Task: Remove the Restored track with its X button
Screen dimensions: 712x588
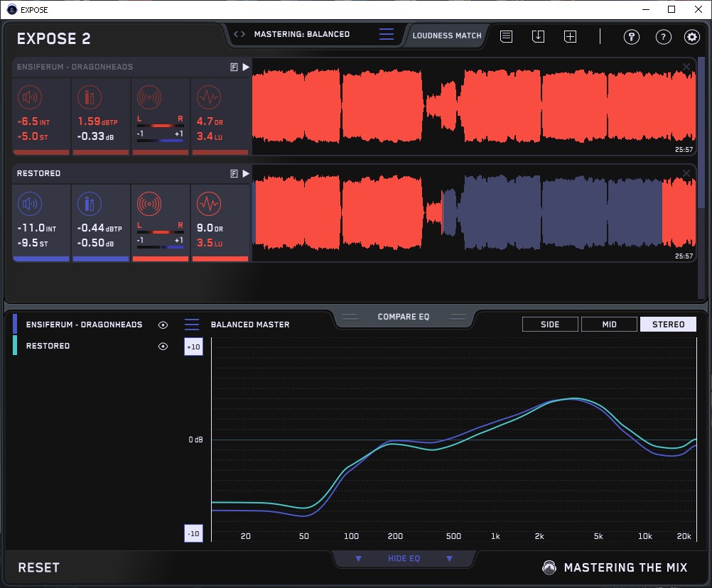Action: 686,173
